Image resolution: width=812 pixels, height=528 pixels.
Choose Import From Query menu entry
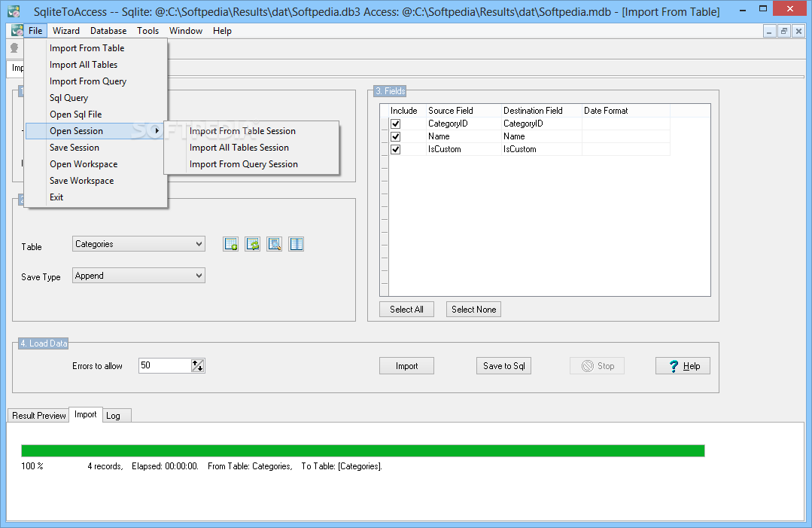tap(96, 81)
